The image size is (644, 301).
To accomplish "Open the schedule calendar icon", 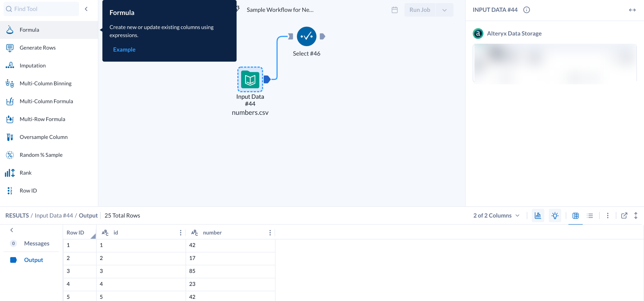I will coord(394,10).
